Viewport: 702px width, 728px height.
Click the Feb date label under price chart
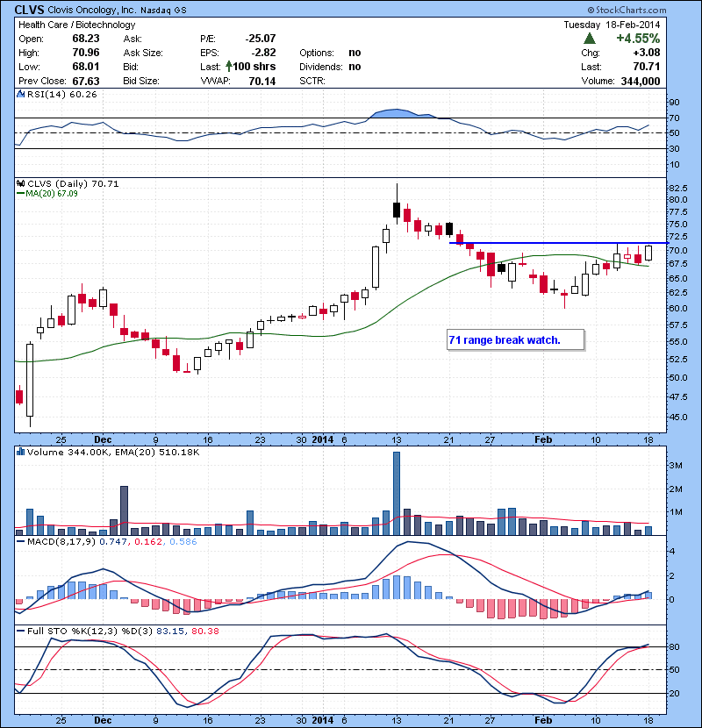coord(543,439)
